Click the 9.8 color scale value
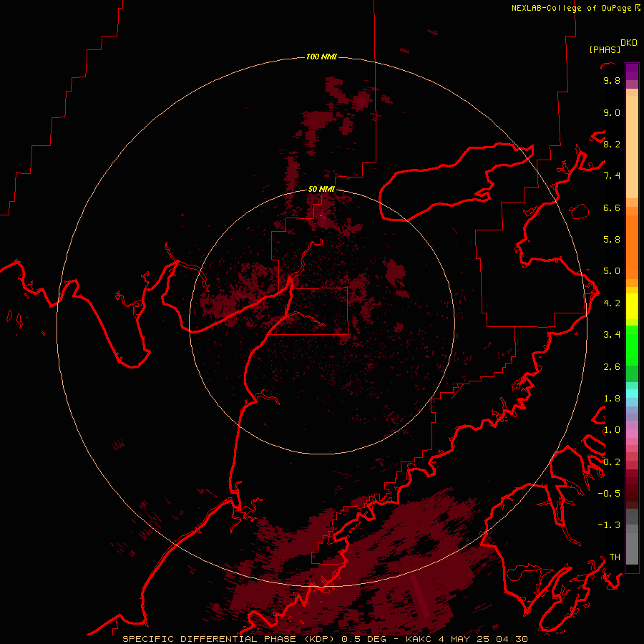The height and width of the screenshot is (644, 644). pos(612,81)
